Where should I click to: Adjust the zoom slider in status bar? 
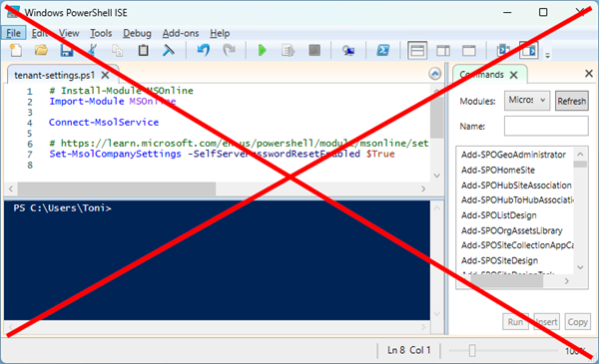pos(472,350)
